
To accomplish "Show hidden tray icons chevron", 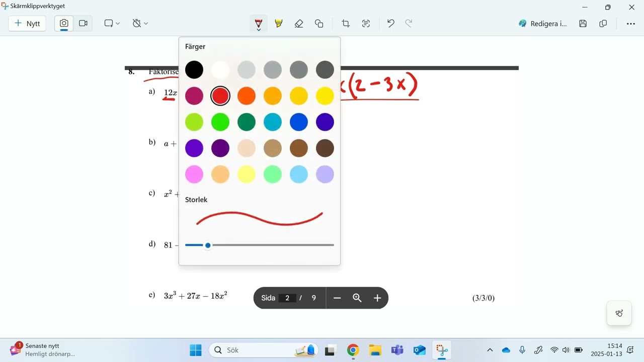I will point(490,350).
